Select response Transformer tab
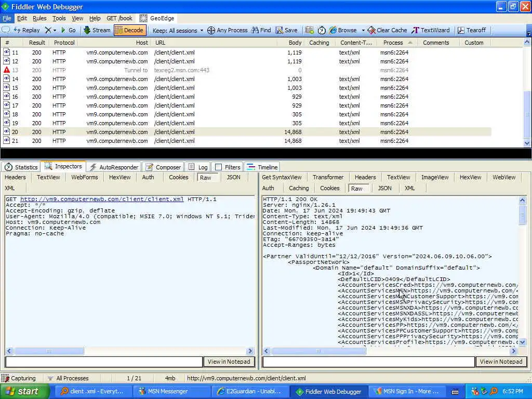 point(328,177)
